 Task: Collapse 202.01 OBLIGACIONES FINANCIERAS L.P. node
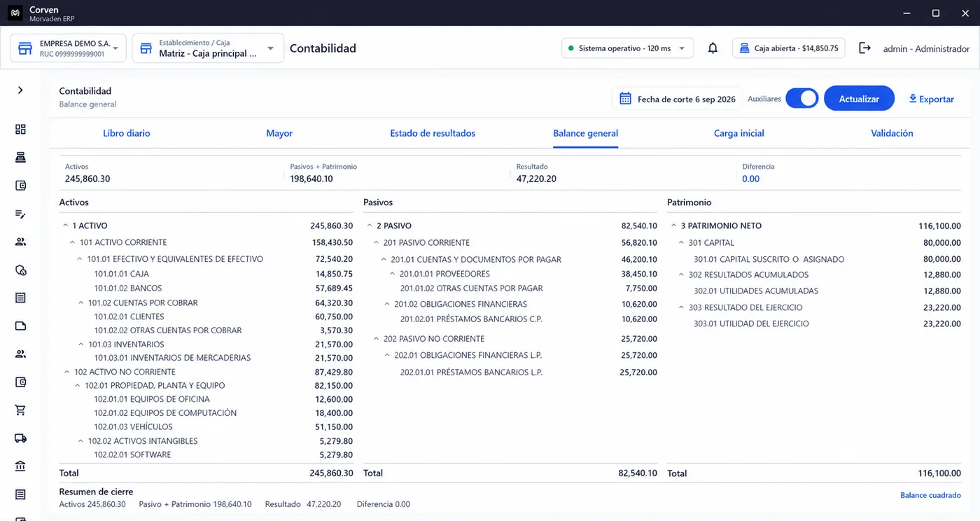click(387, 355)
